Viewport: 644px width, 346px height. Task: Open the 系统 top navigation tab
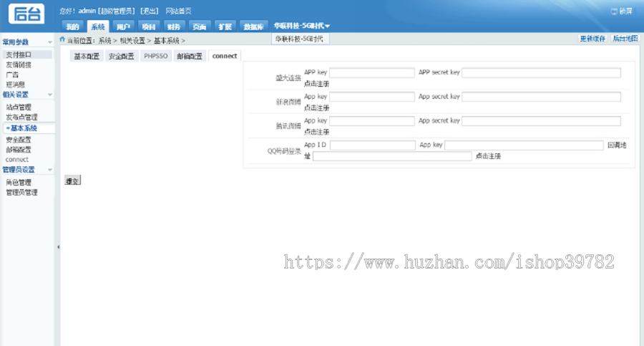point(98,27)
